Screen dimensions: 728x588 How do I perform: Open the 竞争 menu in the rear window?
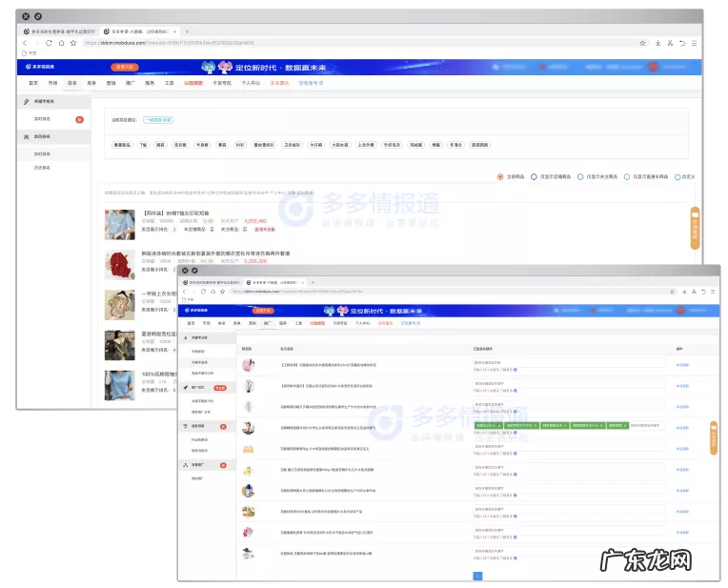pos(91,83)
